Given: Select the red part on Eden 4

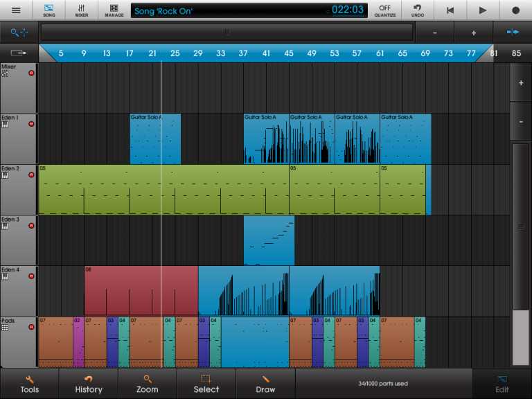Looking at the screenshot, I should pos(141,291).
